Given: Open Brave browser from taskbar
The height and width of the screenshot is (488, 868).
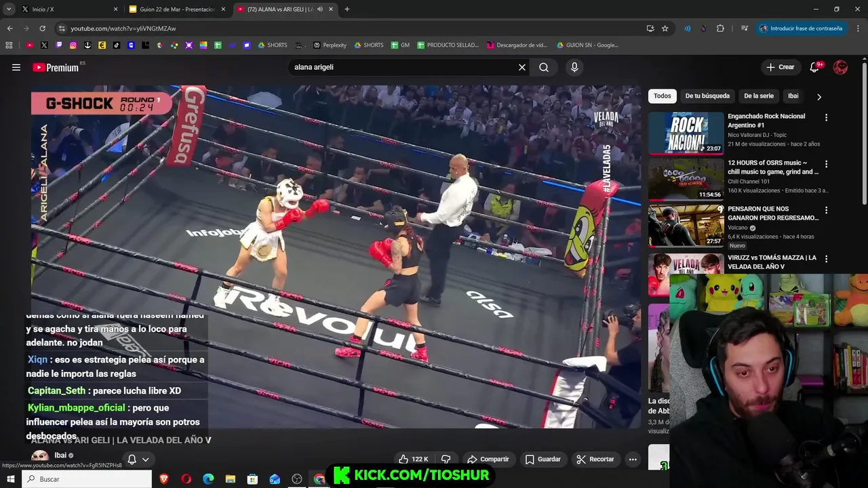Looking at the screenshot, I should pyautogui.click(x=164, y=479).
